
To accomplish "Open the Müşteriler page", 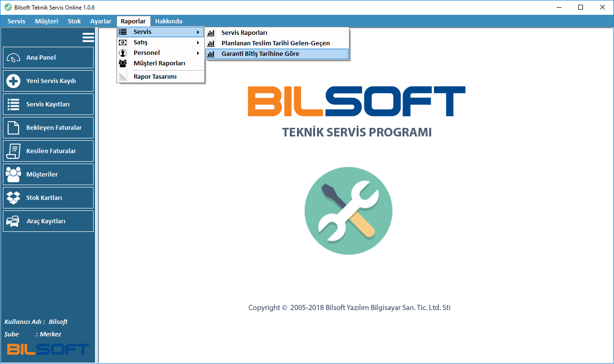I will (48, 175).
